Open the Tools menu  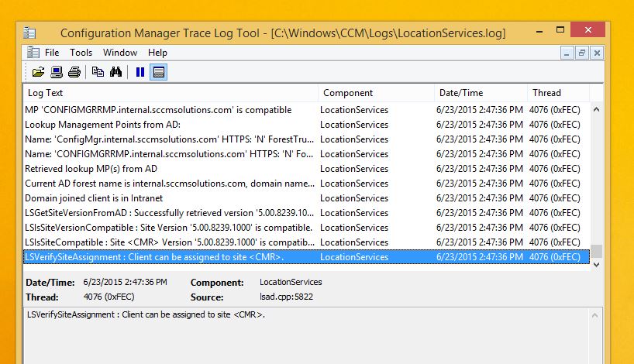click(x=81, y=53)
